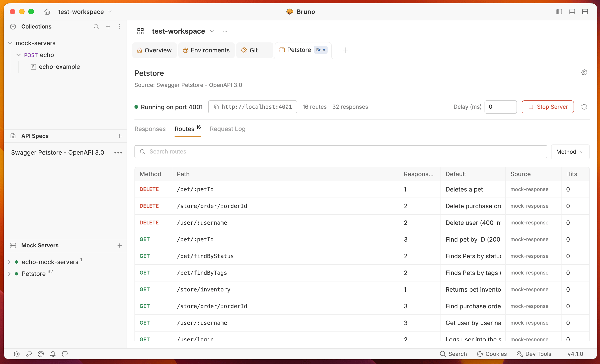Viewport: 600px width, 364px height.
Task: Open Search from the status bar
Action: 453,354
